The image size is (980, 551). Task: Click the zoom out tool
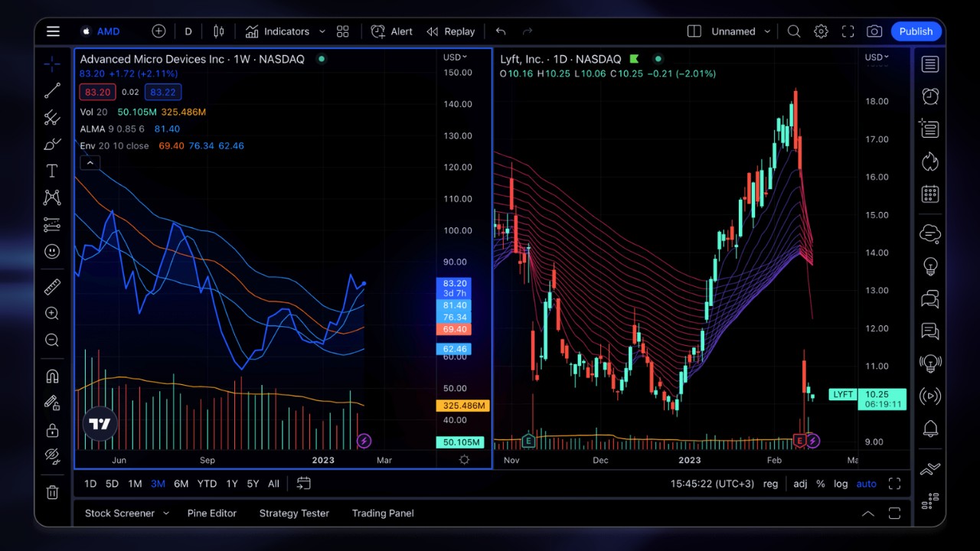click(x=52, y=340)
